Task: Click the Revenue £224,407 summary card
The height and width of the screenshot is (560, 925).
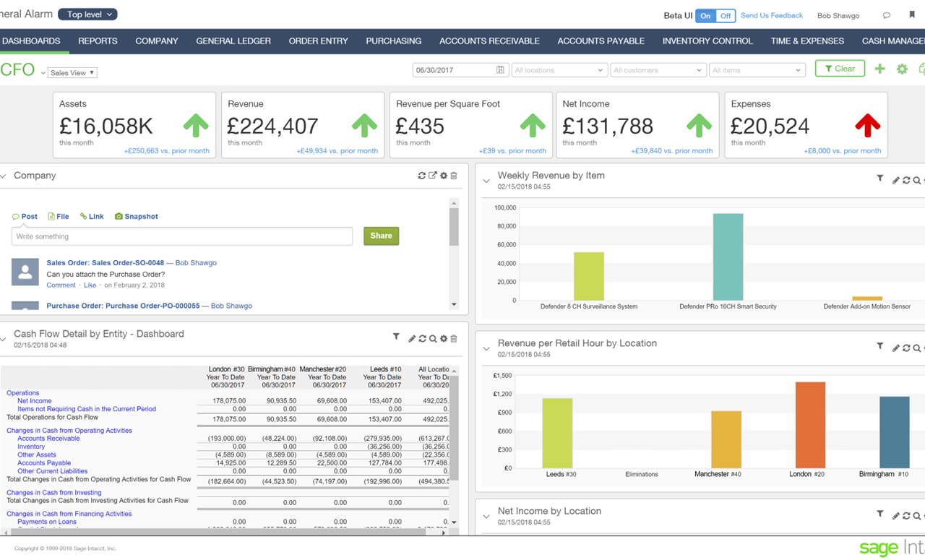Action: click(x=303, y=124)
